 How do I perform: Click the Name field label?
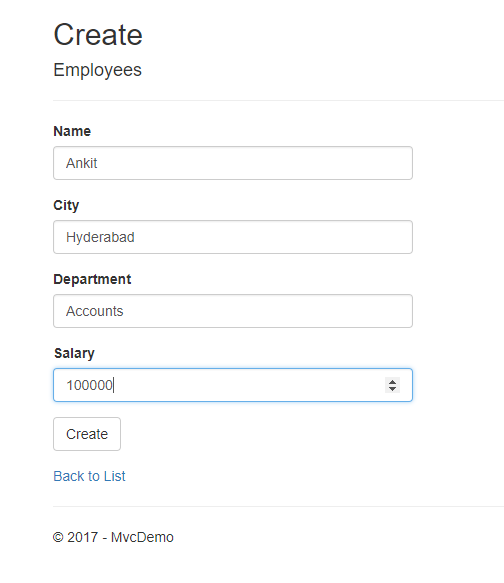pyautogui.click(x=72, y=131)
